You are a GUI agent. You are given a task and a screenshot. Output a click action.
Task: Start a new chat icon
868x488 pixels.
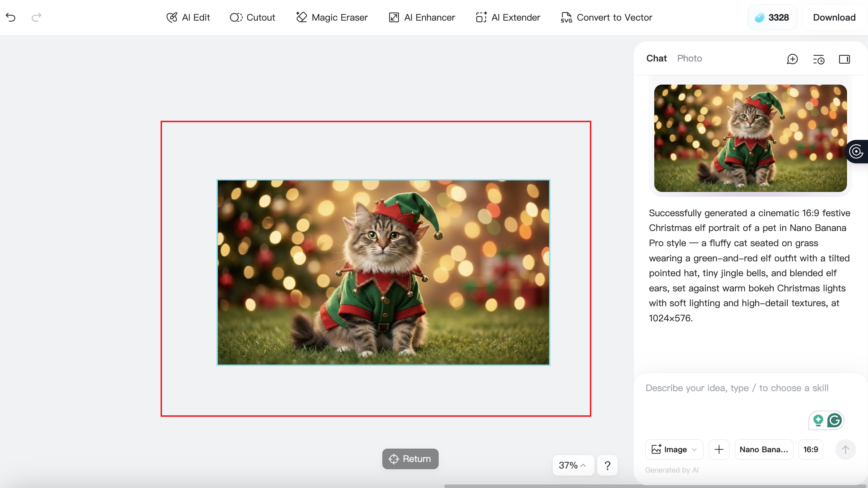point(792,59)
